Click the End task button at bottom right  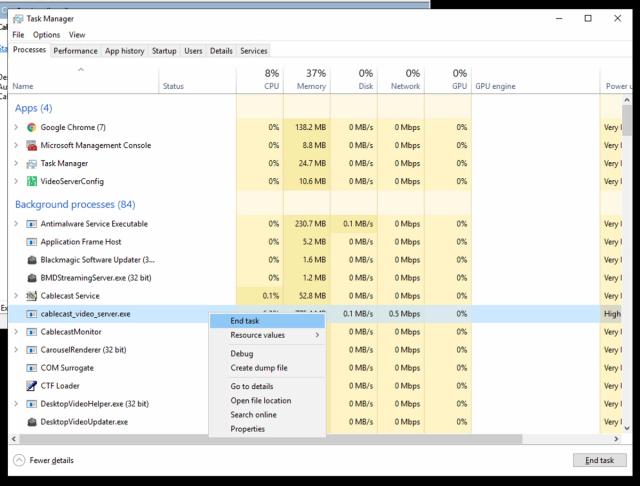click(600, 460)
